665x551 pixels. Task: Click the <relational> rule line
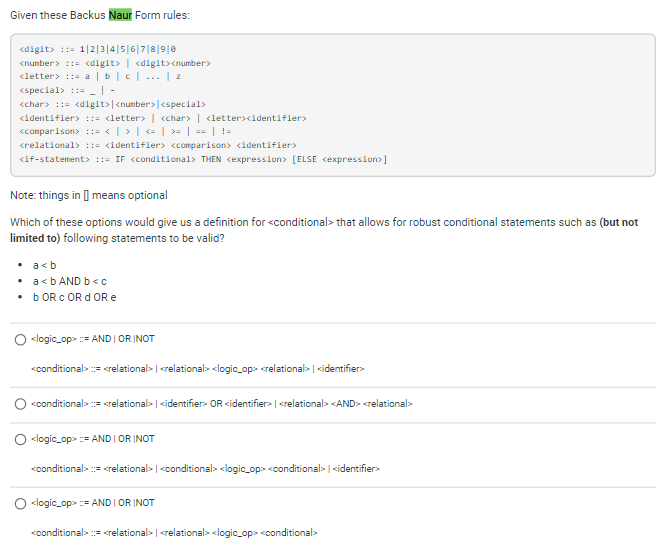[158, 145]
